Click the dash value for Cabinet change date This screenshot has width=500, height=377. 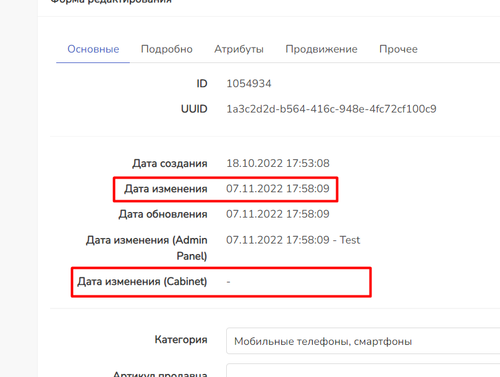pos(228,282)
